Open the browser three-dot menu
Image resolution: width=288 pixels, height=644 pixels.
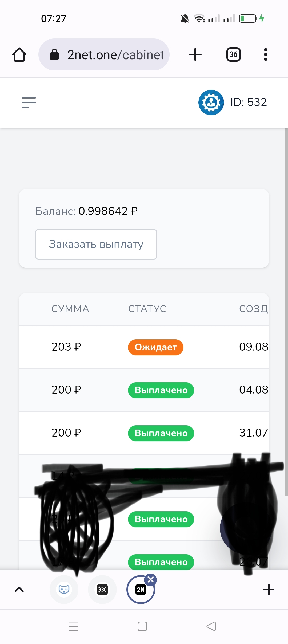tap(265, 54)
